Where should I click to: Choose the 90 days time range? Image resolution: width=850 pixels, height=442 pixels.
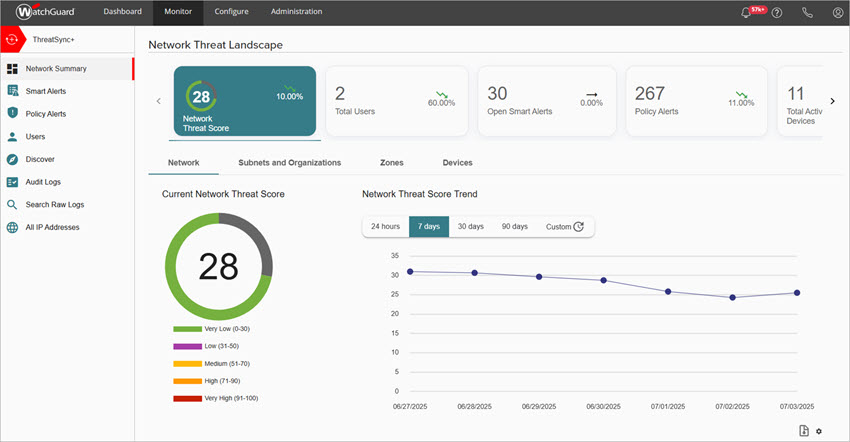point(514,227)
